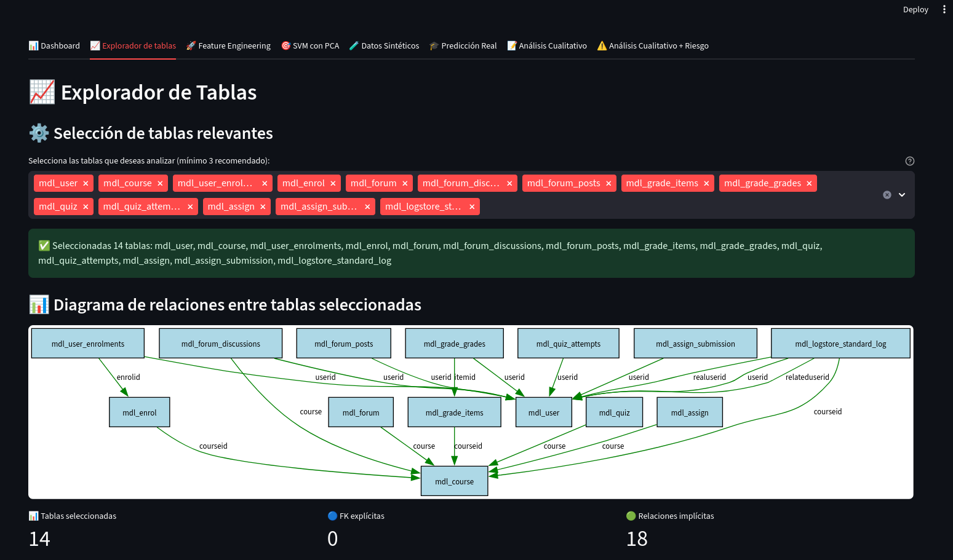Click the Deploy button
Image resolution: width=953 pixels, height=560 pixels.
click(x=915, y=9)
